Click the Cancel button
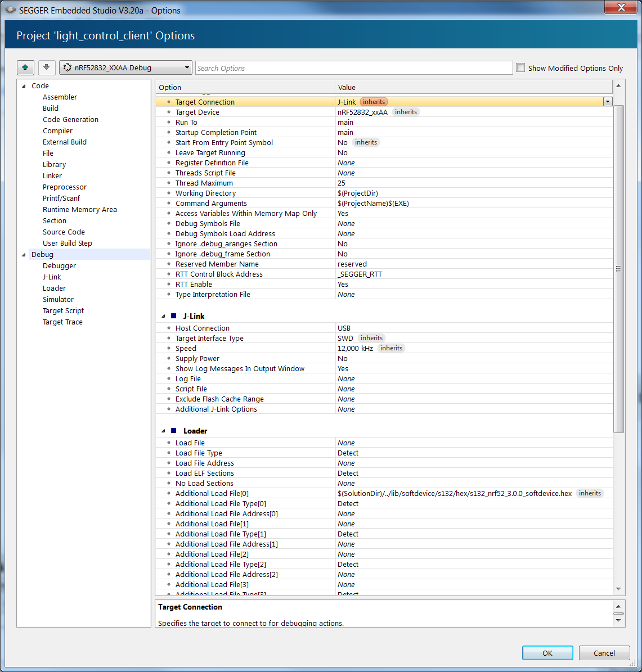 point(604,653)
